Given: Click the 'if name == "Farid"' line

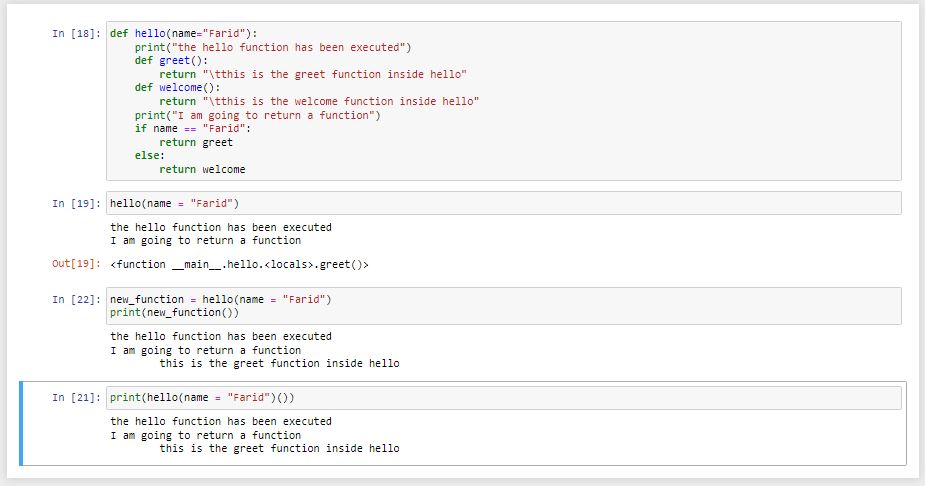Looking at the screenshot, I should click(193, 129).
